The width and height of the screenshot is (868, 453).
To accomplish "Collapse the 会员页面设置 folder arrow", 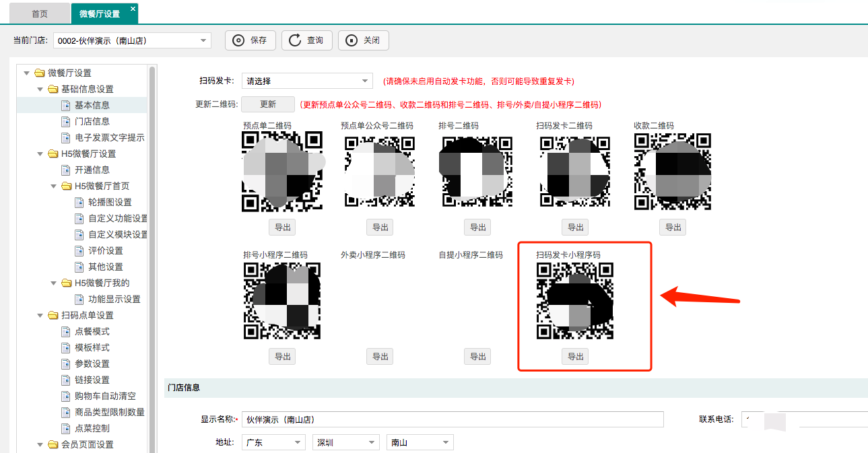I will (40, 444).
